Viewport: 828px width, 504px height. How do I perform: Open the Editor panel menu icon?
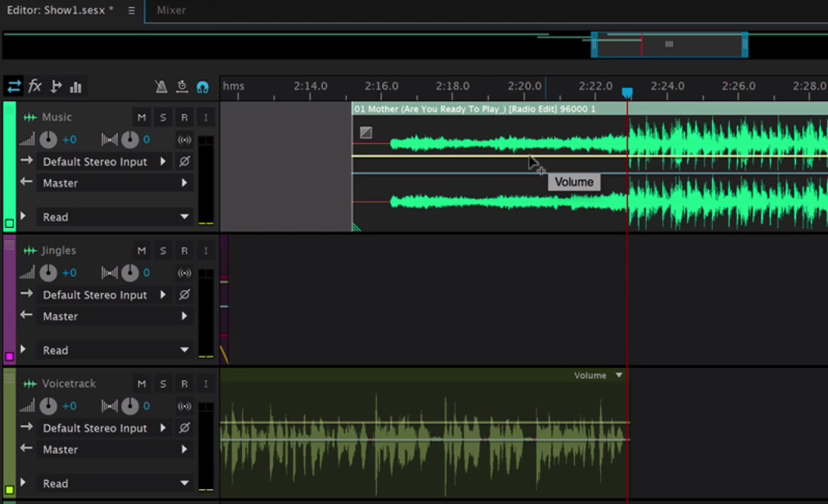(132, 11)
